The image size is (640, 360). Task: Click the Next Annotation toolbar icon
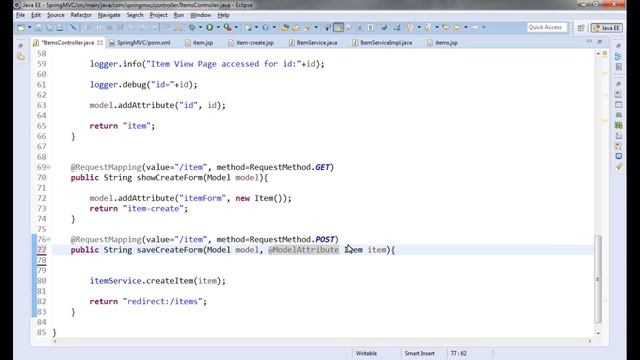(x=409, y=27)
